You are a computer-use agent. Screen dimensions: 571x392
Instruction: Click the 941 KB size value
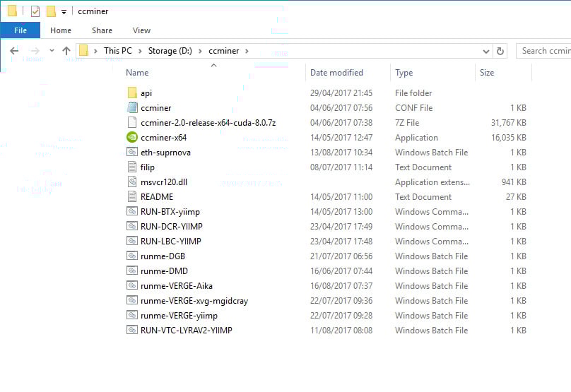[514, 182]
